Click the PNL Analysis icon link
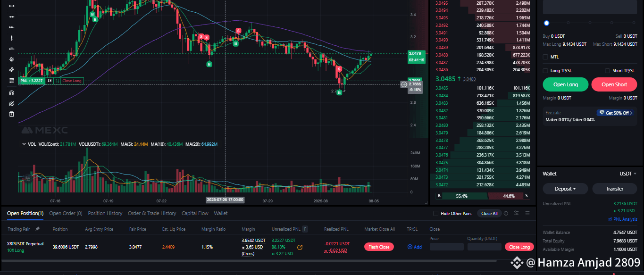 [610, 219]
